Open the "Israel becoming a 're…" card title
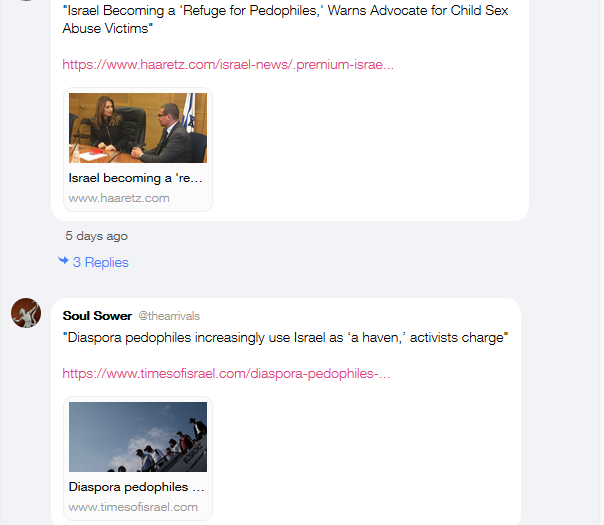 135,178
